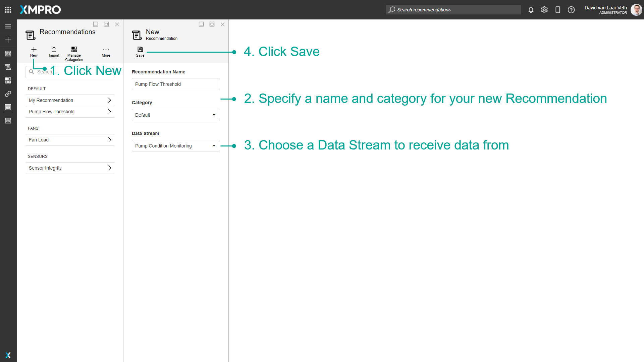Select My Recommendation in the list
This screenshot has height=362, width=644.
pos(70,100)
